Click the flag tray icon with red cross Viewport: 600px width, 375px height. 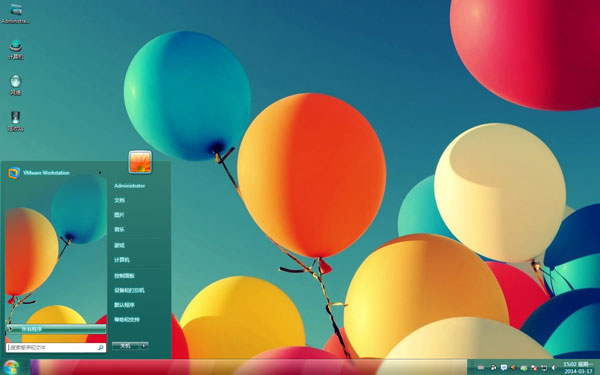coord(534,368)
